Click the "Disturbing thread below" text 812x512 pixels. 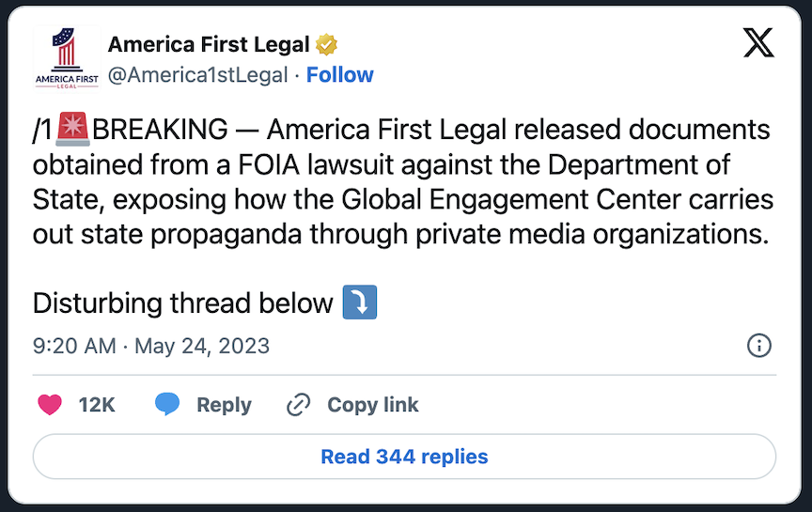click(x=183, y=303)
